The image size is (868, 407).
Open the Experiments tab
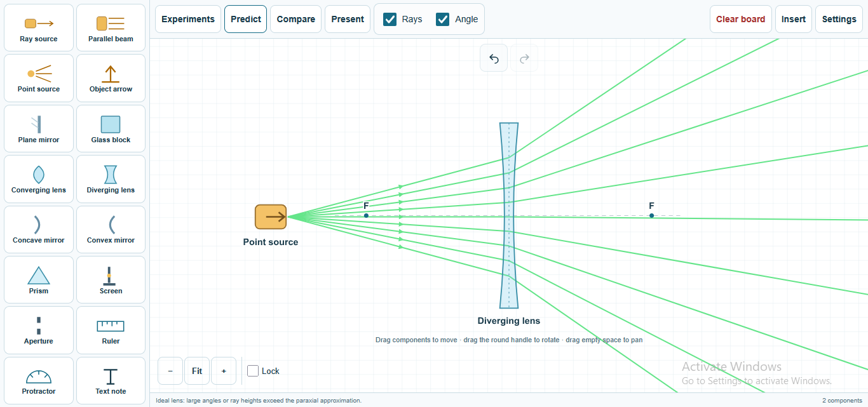(188, 19)
